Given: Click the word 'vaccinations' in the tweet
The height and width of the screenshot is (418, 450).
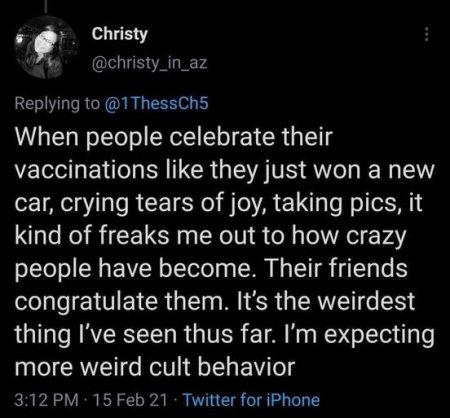Looking at the screenshot, I should click(86, 169).
